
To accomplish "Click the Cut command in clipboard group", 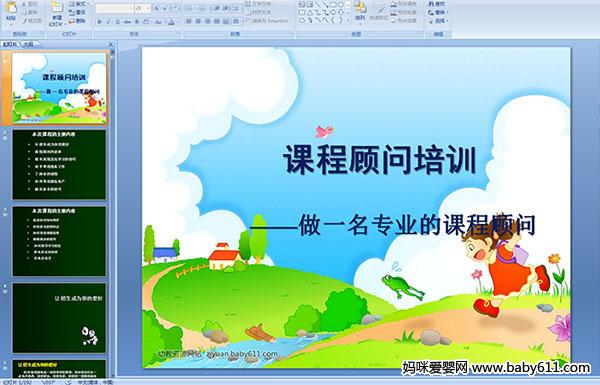I will coord(29,4).
